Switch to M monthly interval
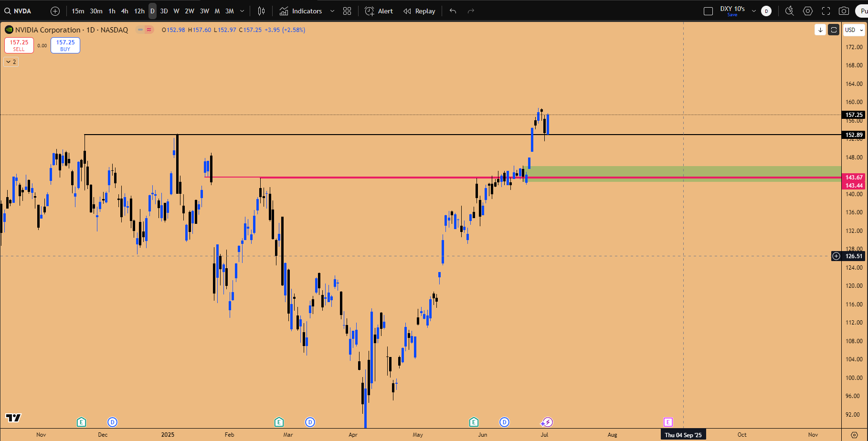This screenshot has width=868, height=441. point(217,11)
